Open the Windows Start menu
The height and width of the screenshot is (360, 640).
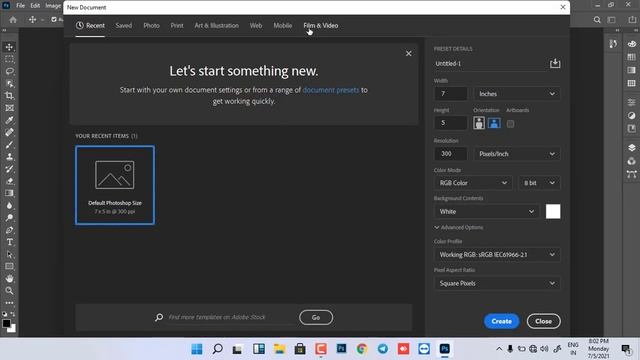(x=197, y=349)
